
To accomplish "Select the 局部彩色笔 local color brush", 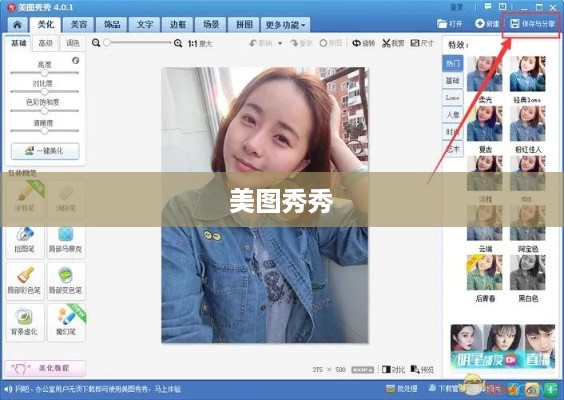I will click(x=25, y=281).
